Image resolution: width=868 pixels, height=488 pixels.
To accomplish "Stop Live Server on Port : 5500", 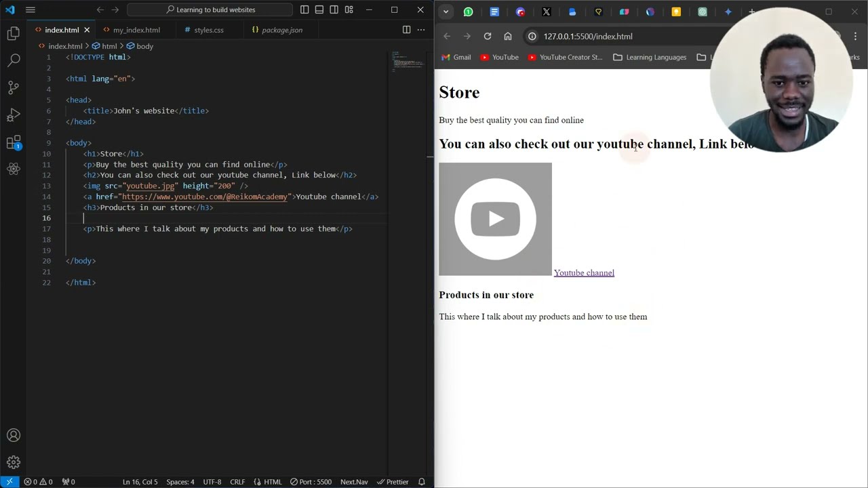I will [311, 482].
